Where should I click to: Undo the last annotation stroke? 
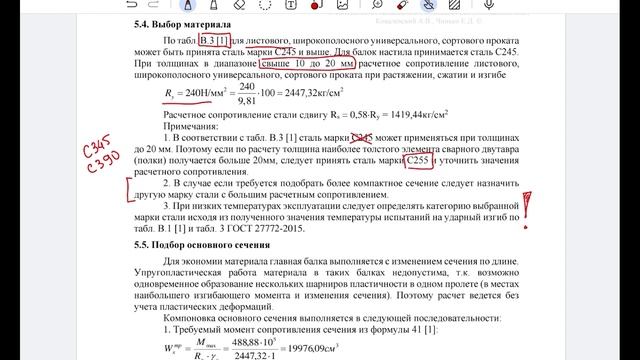point(132,4)
